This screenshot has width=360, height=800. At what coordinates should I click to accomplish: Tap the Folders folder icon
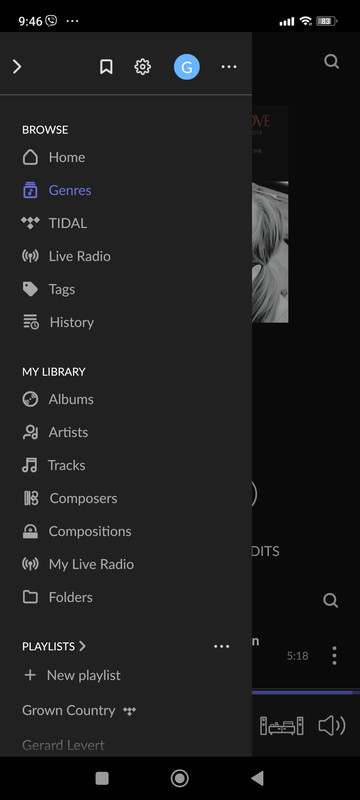30,597
